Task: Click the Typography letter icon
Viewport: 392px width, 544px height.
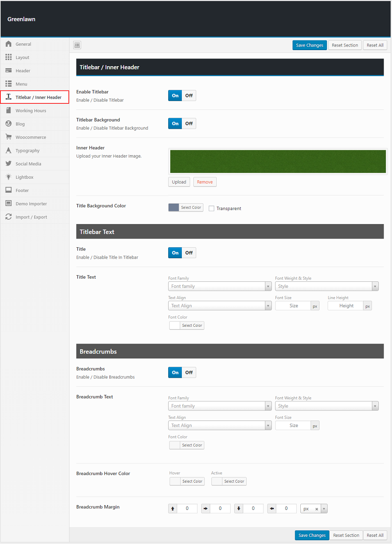Action: point(8,150)
